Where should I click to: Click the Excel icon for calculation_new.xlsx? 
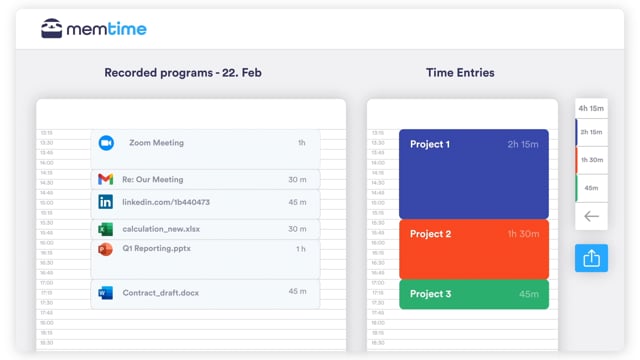coord(105,229)
